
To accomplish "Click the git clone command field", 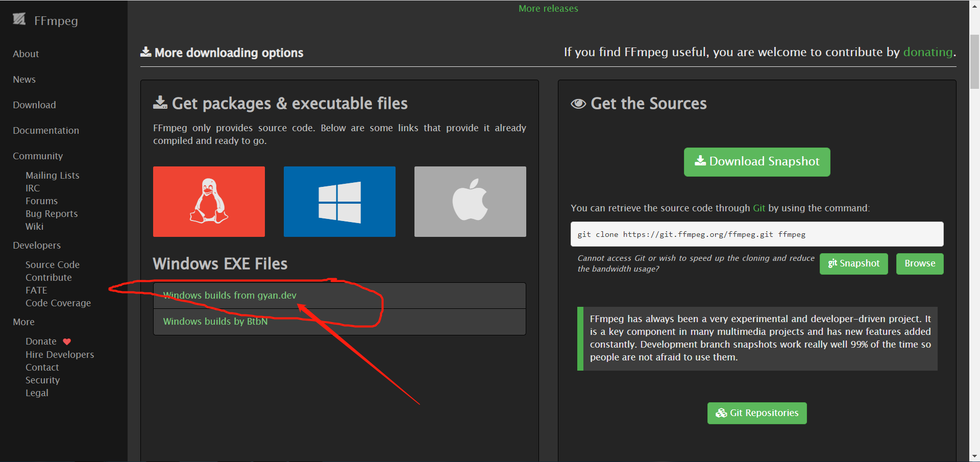I will click(x=757, y=234).
